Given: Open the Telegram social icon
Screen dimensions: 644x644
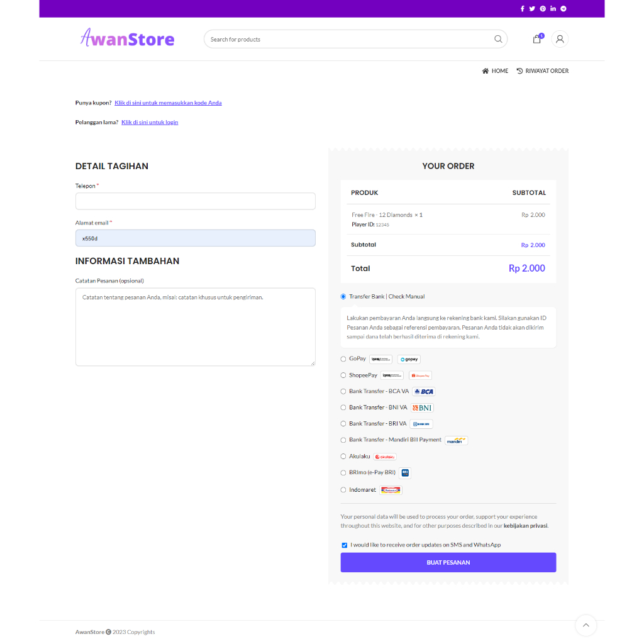Looking at the screenshot, I should pyautogui.click(x=563, y=9).
